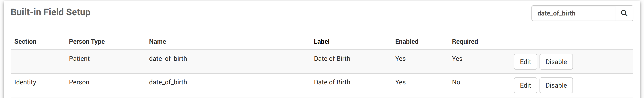This screenshot has width=644, height=98.
Task: Click the Name column header
Action: point(158,41)
